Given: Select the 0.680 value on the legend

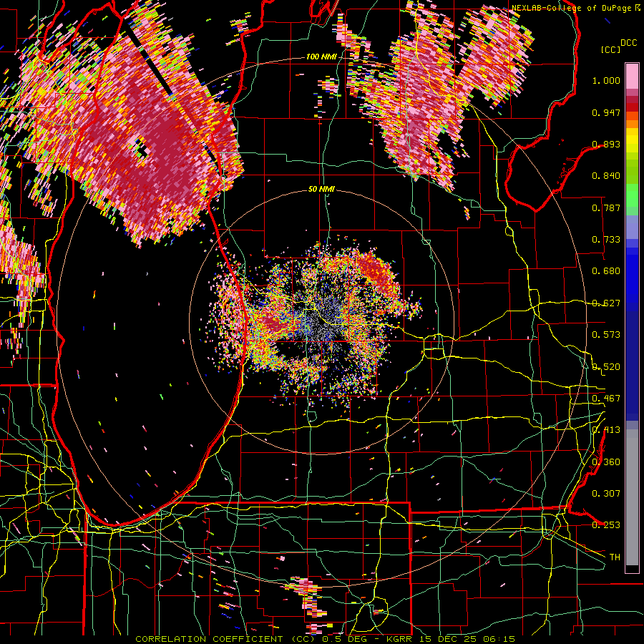Looking at the screenshot, I should (606, 271).
